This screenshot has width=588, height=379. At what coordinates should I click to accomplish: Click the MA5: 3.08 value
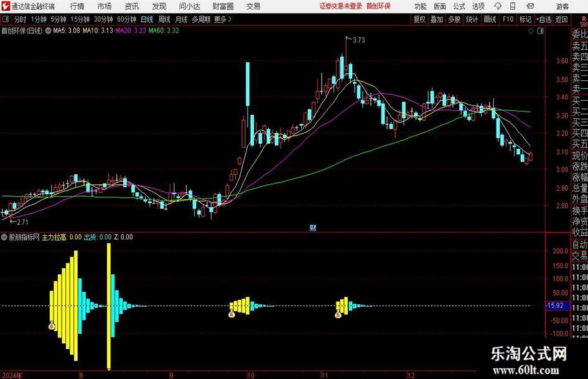[x=67, y=30]
